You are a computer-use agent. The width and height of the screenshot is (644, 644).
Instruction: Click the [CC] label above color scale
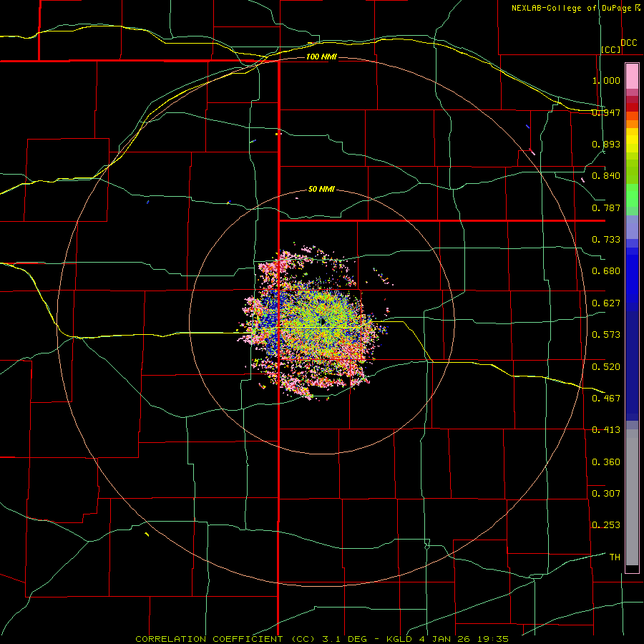coord(611,49)
